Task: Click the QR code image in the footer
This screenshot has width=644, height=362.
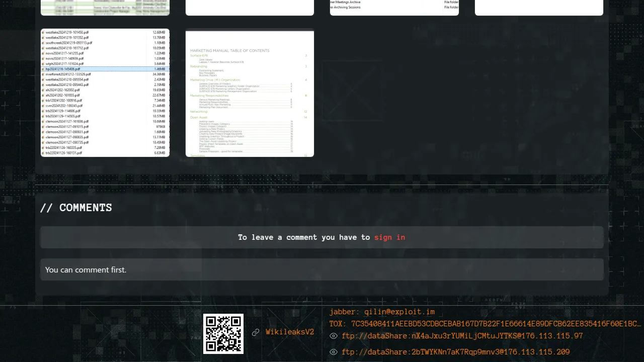Action: click(223, 333)
